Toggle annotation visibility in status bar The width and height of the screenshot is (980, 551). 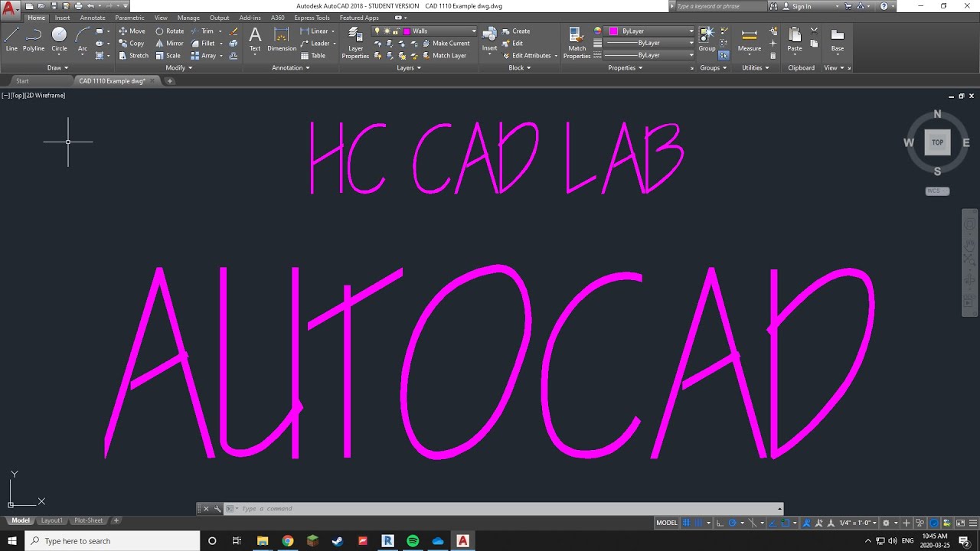coord(805,523)
